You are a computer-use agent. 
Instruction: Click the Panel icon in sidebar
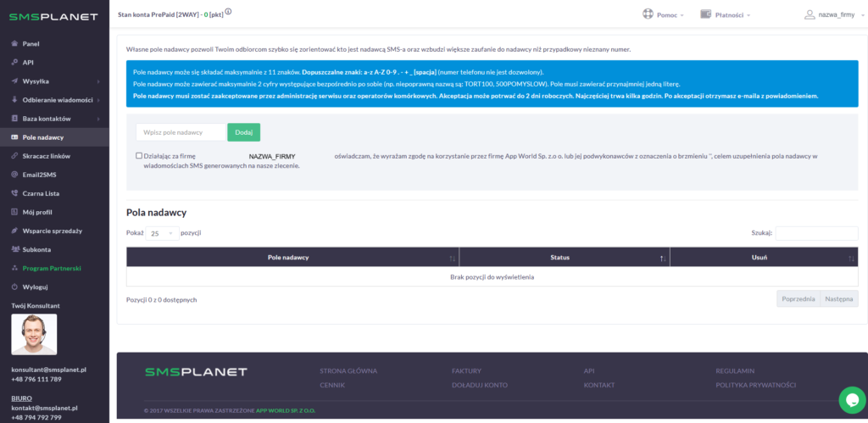(x=15, y=43)
